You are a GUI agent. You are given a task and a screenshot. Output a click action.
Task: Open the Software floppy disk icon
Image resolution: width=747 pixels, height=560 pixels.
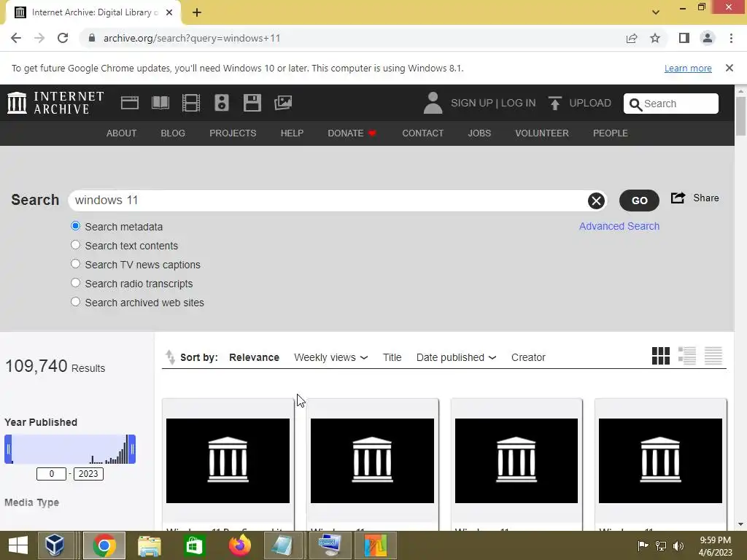[x=252, y=103]
